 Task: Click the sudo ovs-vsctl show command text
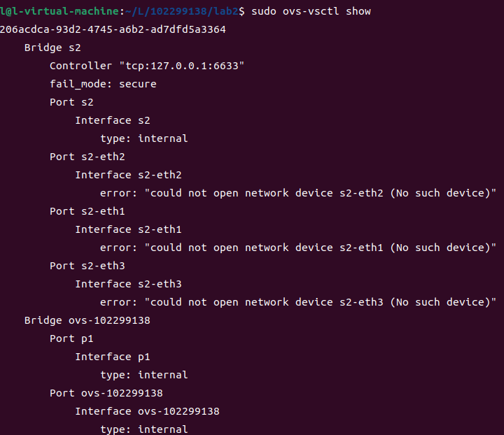(x=310, y=11)
